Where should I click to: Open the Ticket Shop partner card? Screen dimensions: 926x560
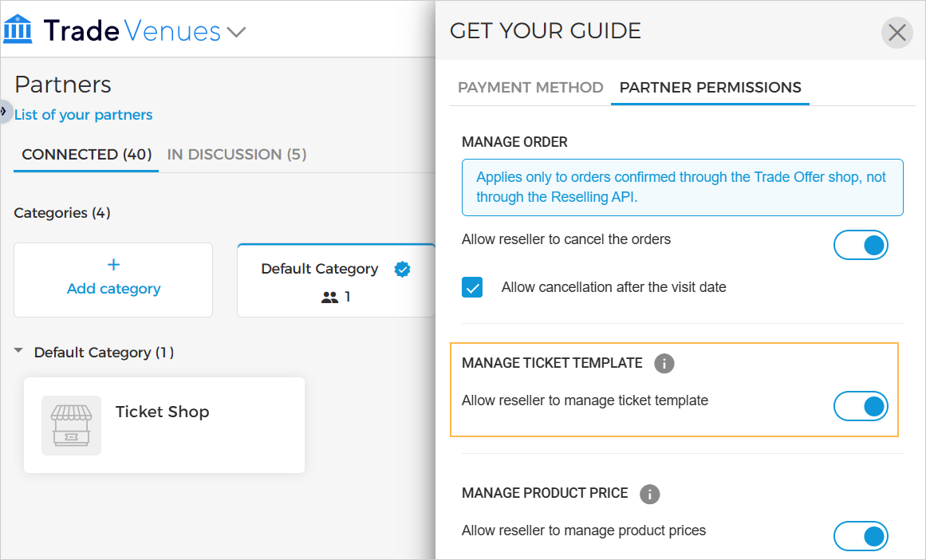(x=164, y=425)
